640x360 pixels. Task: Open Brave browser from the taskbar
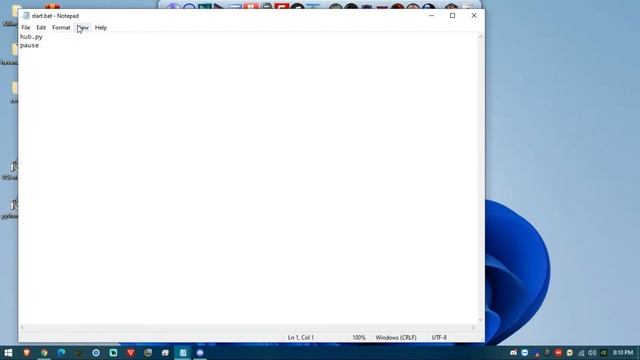(27, 353)
